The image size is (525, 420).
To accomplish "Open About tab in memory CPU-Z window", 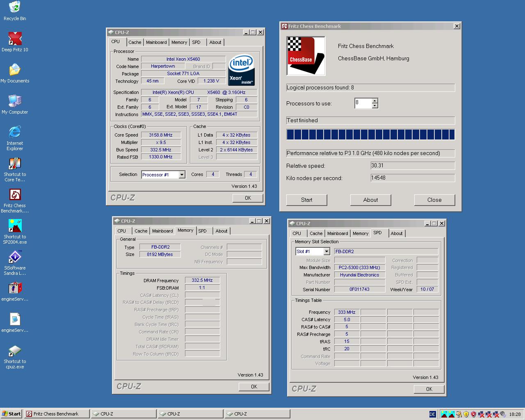I will (221, 231).
